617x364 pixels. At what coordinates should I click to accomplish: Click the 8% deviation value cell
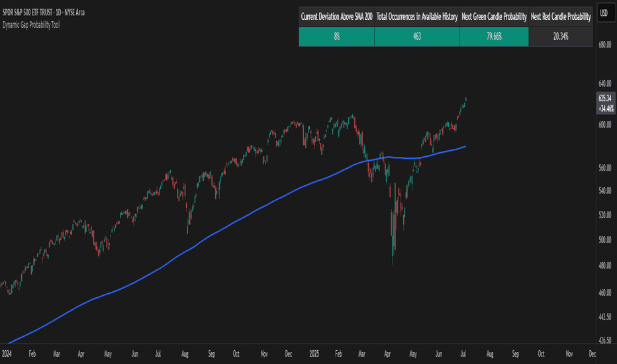click(x=336, y=37)
